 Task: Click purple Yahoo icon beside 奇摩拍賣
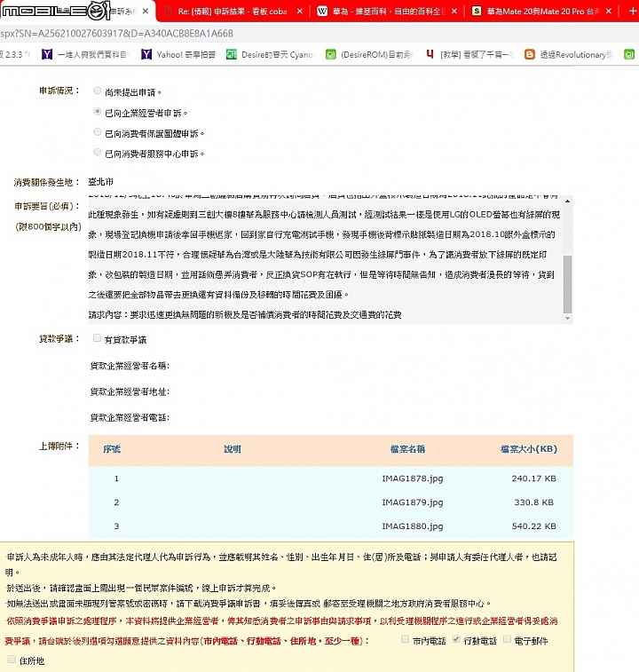click(x=146, y=54)
